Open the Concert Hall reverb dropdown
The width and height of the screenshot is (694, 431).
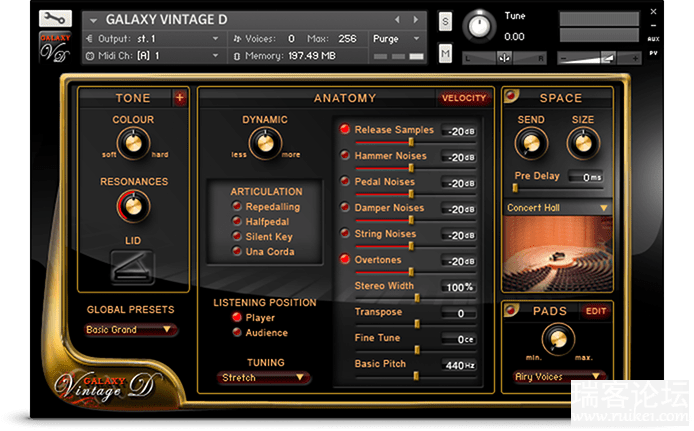pyautogui.click(x=558, y=208)
